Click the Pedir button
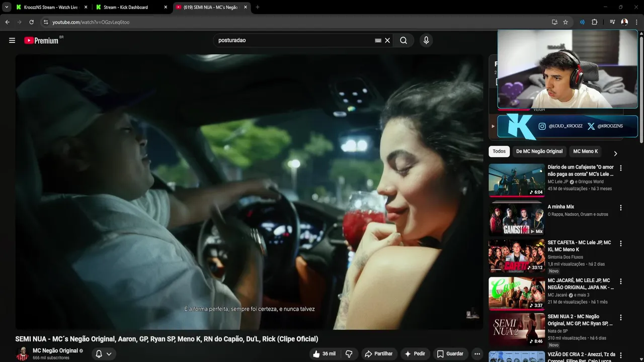The width and height of the screenshot is (644, 362). [x=415, y=354]
